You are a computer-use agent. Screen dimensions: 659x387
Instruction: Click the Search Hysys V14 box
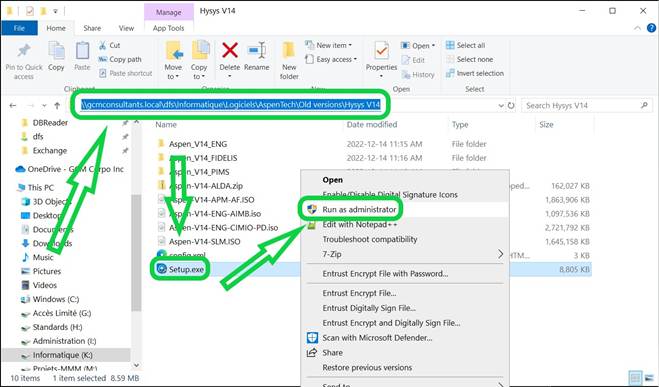point(587,105)
